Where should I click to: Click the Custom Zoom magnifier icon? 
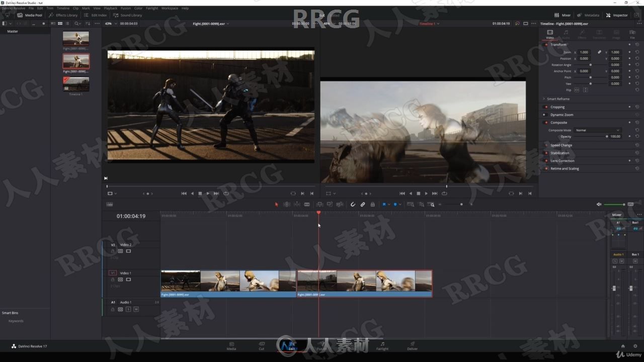coord(432,204)
